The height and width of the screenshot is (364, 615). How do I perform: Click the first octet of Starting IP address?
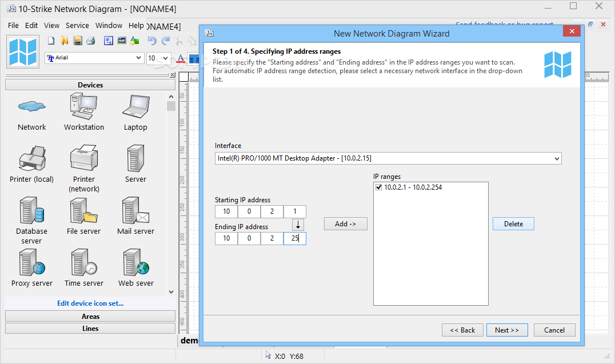(226, 211)
